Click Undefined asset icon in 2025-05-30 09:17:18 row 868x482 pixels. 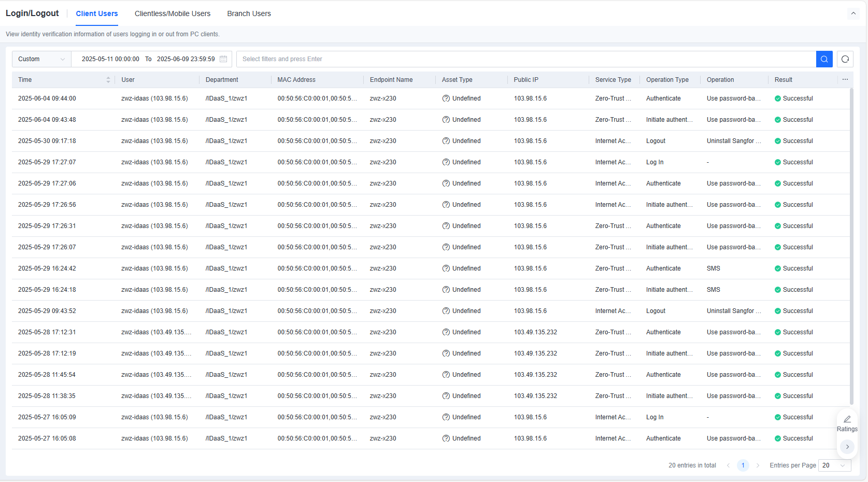tap(446, 141)
